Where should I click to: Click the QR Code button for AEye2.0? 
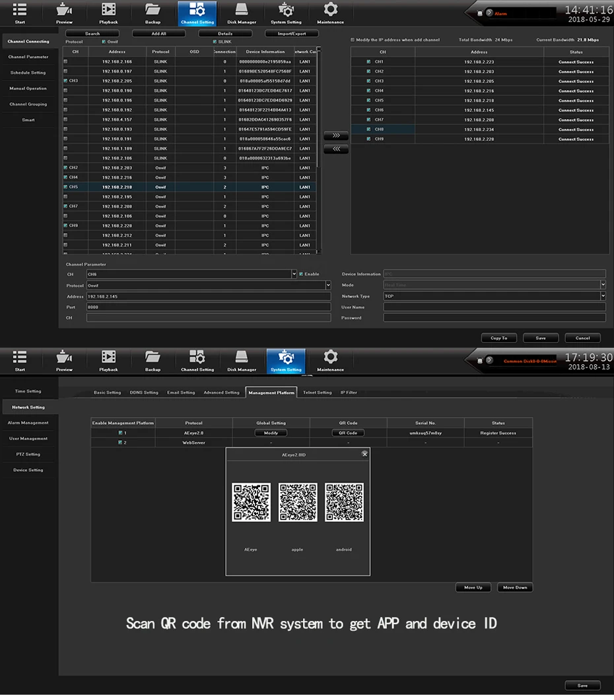(348, 433)
